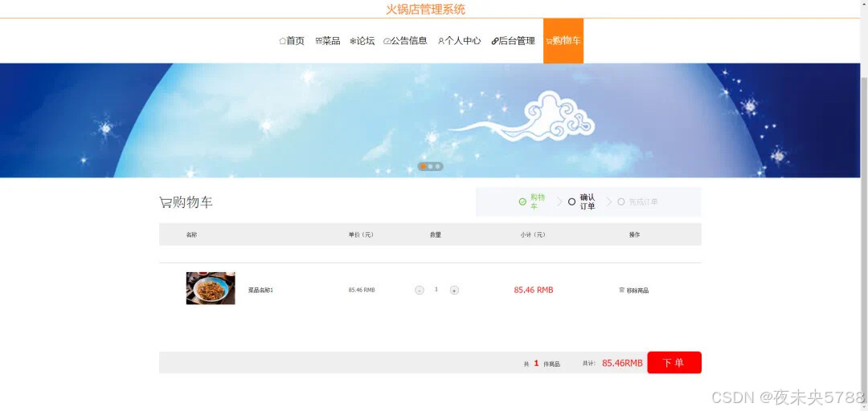The width and height of the screenshot is (868, 411).
Task: Click the 购物车 section heading with cart icon
Action: pos(186,202)
